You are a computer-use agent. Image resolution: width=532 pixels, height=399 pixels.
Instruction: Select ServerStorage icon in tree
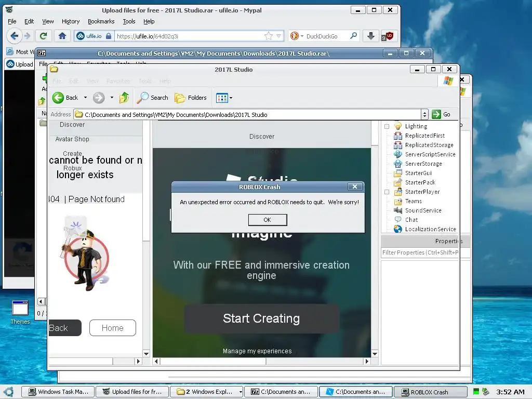pos(397,164)
